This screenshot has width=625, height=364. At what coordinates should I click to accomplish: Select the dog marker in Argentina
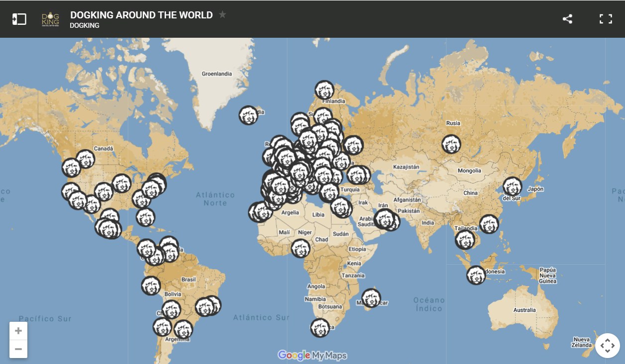click(x=183, y=330)
